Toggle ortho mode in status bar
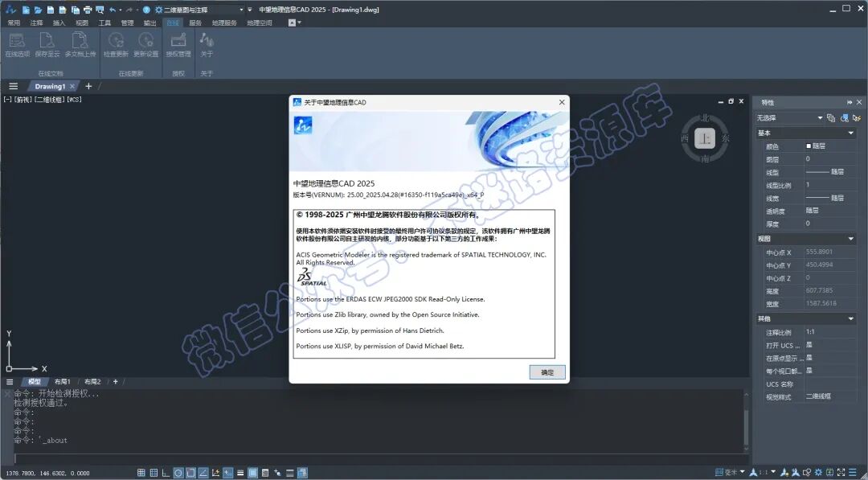Screen dimensions: 868x480 click(x=166, y=473)
